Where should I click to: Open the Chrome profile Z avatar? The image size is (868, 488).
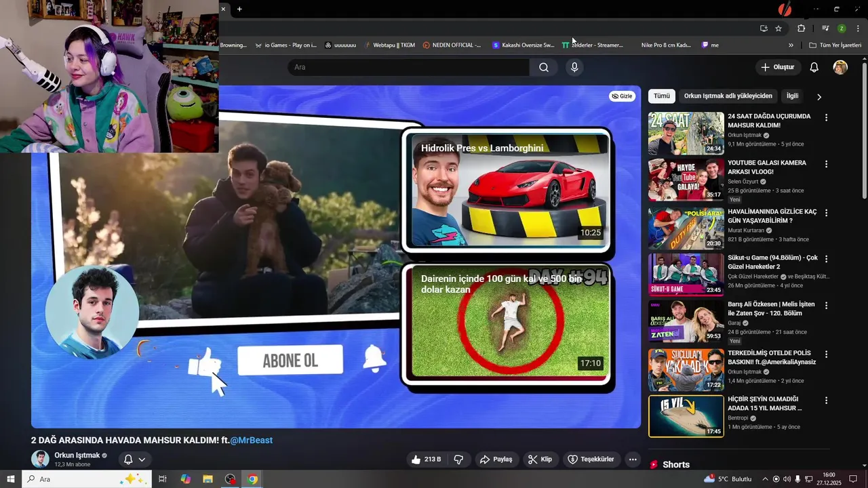842,28
